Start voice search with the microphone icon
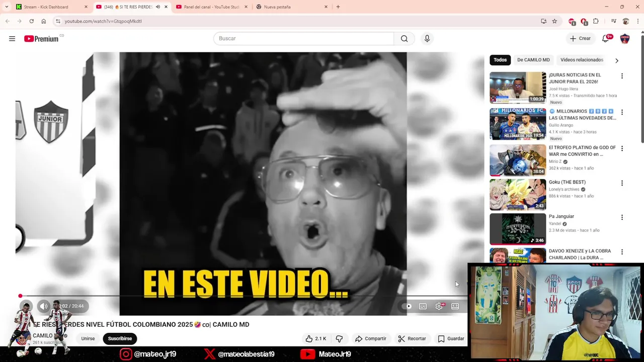Image resolution: width=644 pixels, height=362 pixels. tap(427, 39)
